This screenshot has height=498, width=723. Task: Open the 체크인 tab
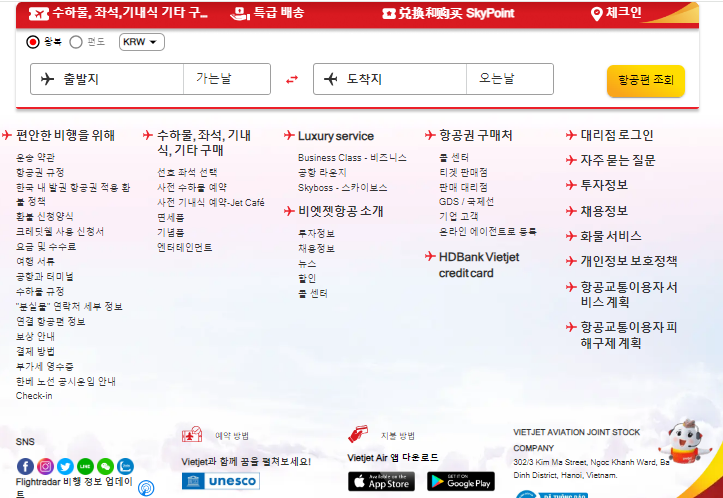[x=616, y=13]
